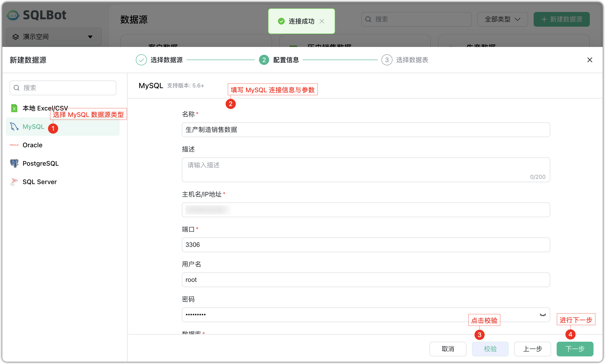Open the 全部类型 type filter dropdown
Viewport: 605px width, 364px height.
click(502, 19)
